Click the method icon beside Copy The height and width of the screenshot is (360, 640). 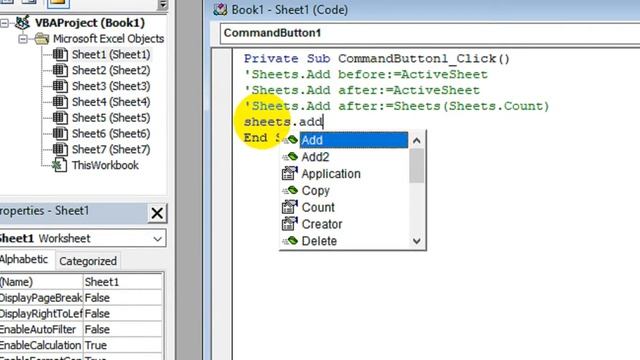[290, 190]
